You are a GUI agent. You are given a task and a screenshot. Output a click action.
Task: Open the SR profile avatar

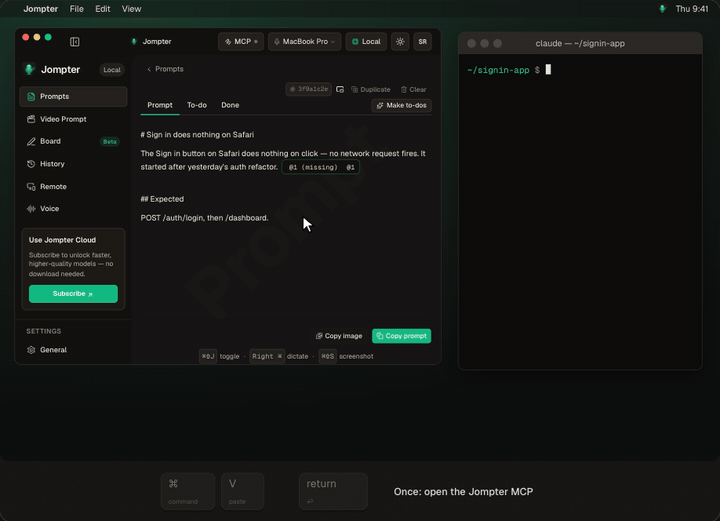(422, 42)
